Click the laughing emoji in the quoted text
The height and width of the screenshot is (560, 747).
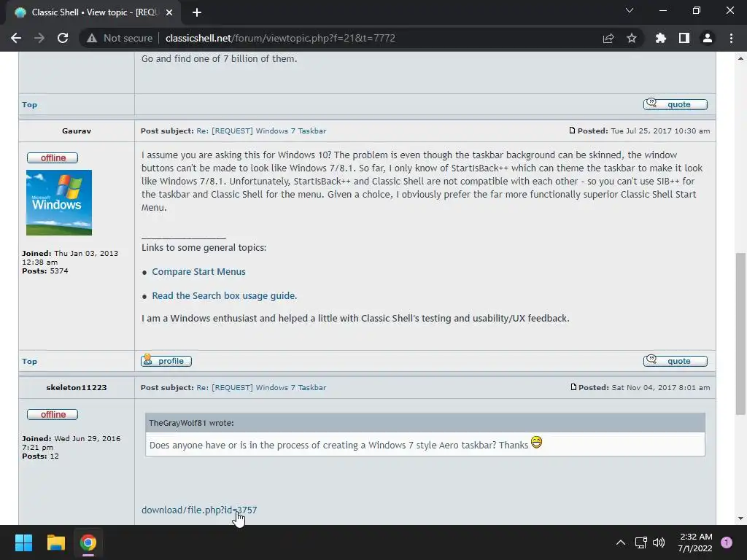(536, 443)
